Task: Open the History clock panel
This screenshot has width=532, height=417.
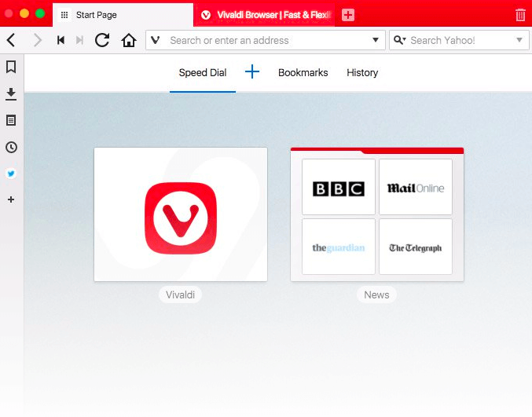Action: pos(11,147)
